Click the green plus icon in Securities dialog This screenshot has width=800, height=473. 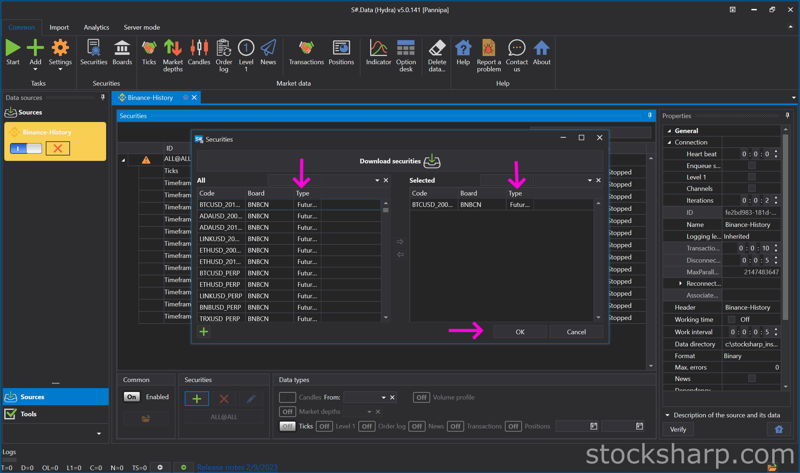coord(204,332)
